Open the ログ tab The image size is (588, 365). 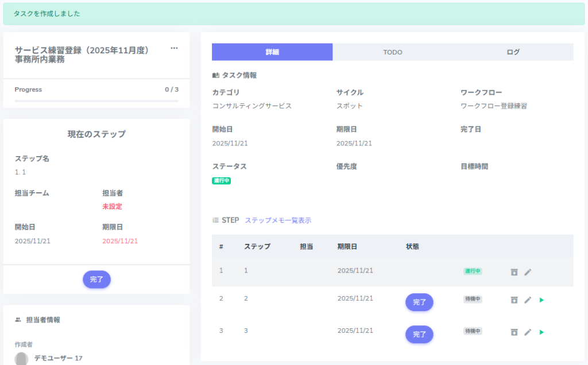click(x=513, y=52)
